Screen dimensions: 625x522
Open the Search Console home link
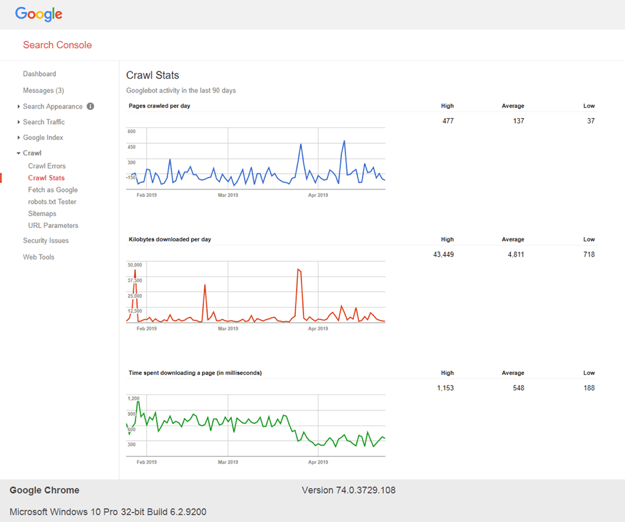[x=57, y=45]
